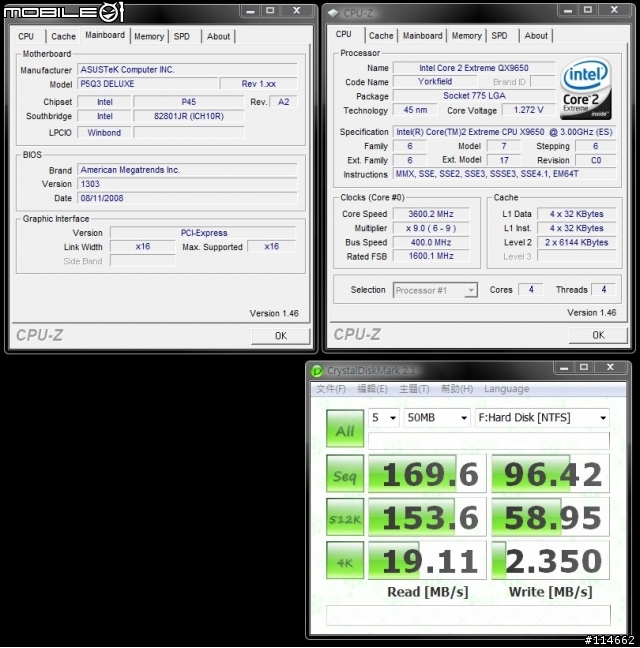Open Memory tab in right CPU-Z window

click(466, 36)
